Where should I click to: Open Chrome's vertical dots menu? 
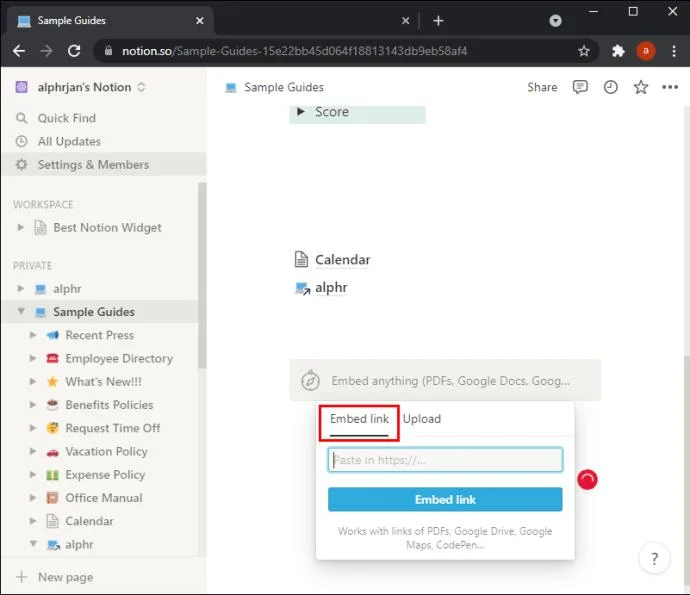click(x=674, y=51)
